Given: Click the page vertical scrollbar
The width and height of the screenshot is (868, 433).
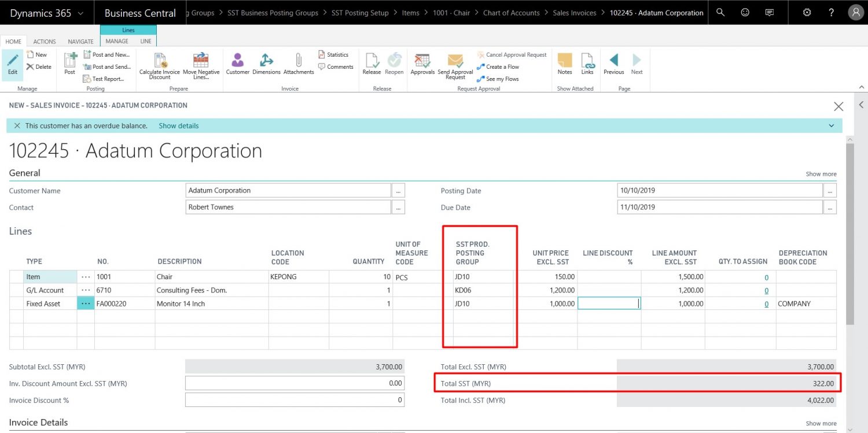Looking at the screenshot, I should (x=849, y=234).
